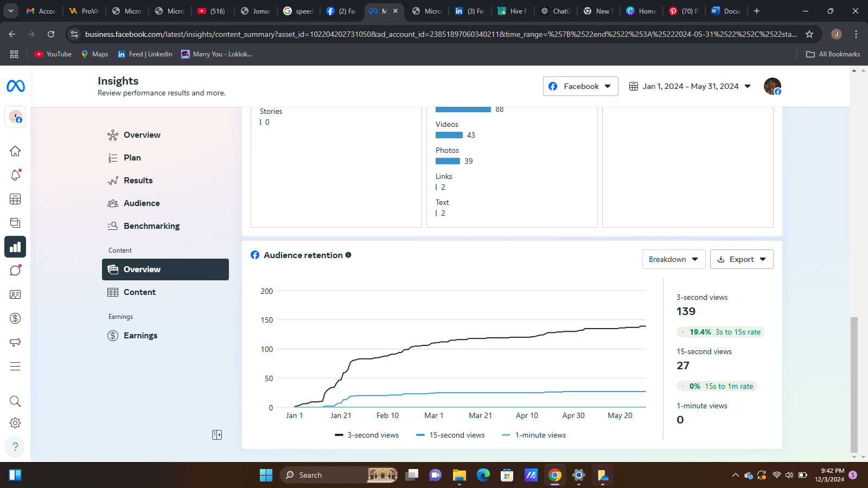Open the Ads megaphone icon
This screenshot has height=488, width=868.
15,342
